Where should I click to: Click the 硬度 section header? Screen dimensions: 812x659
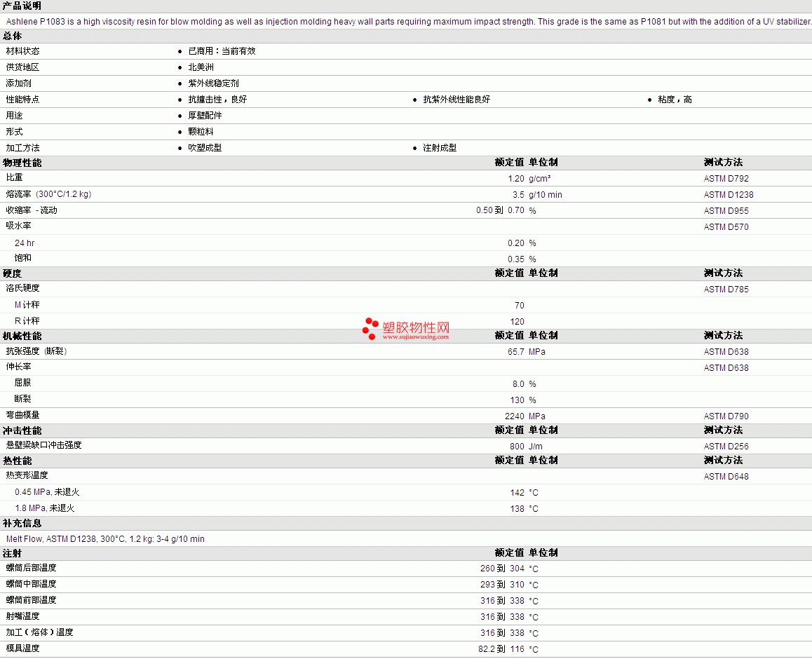pyautogui.click(x=13, y=273)
